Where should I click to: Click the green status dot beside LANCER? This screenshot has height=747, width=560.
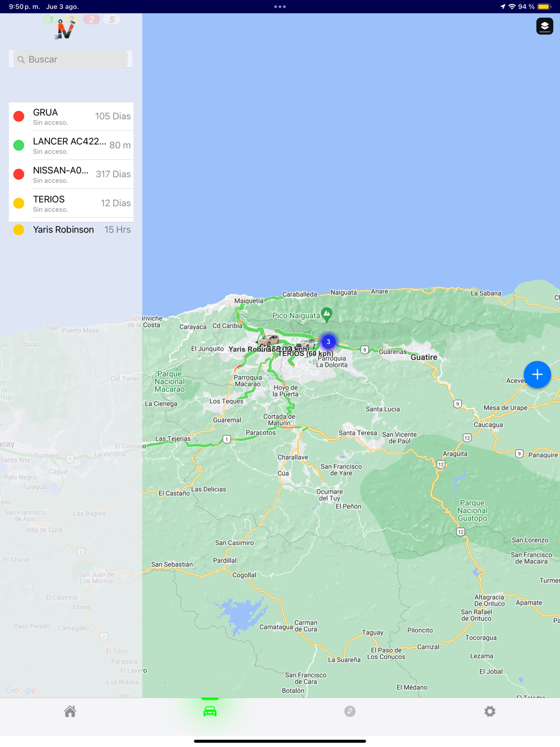tap(18, 146)
